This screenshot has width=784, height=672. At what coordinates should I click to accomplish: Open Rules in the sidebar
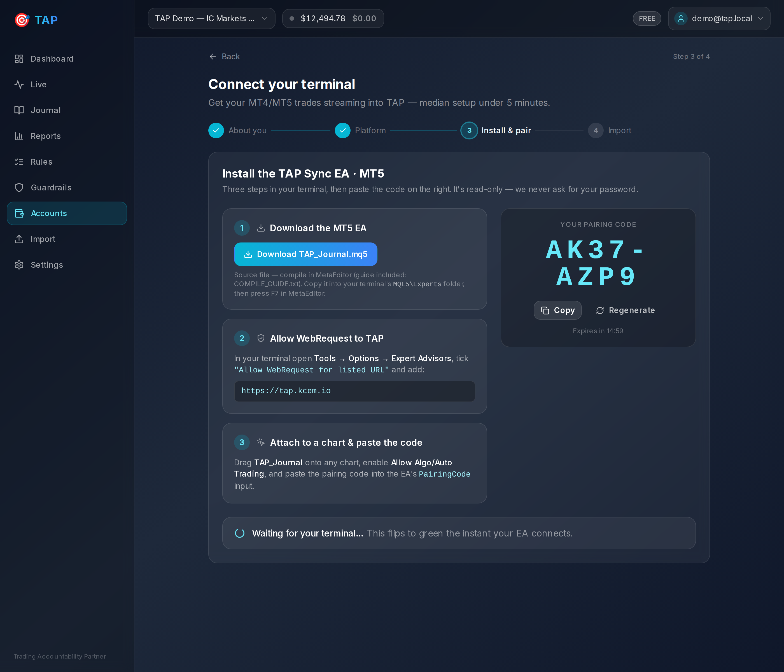[67, 162]
